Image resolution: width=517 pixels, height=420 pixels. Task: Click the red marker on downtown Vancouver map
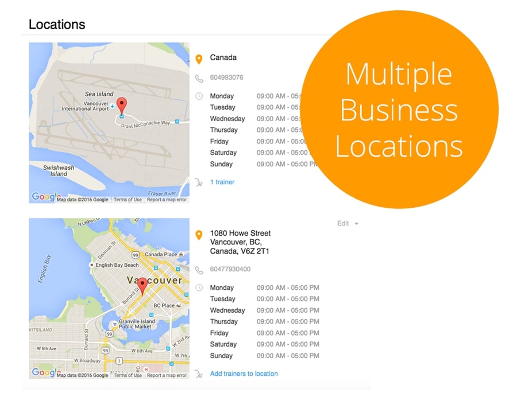tap(142, 285)
